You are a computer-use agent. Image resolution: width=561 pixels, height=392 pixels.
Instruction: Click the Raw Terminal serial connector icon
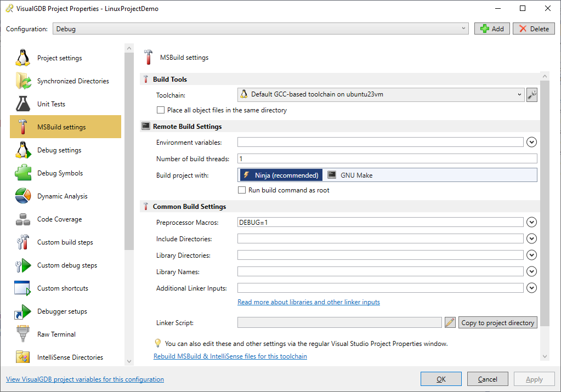pos(23,334)
